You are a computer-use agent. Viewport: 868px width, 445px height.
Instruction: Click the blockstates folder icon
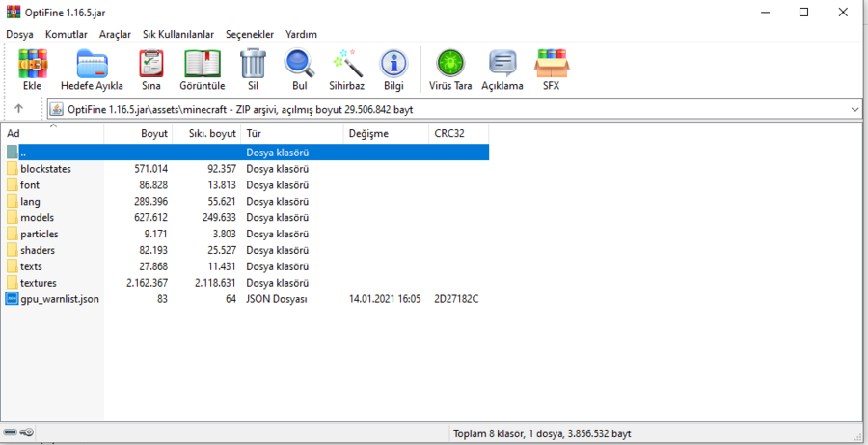[13, 169]
